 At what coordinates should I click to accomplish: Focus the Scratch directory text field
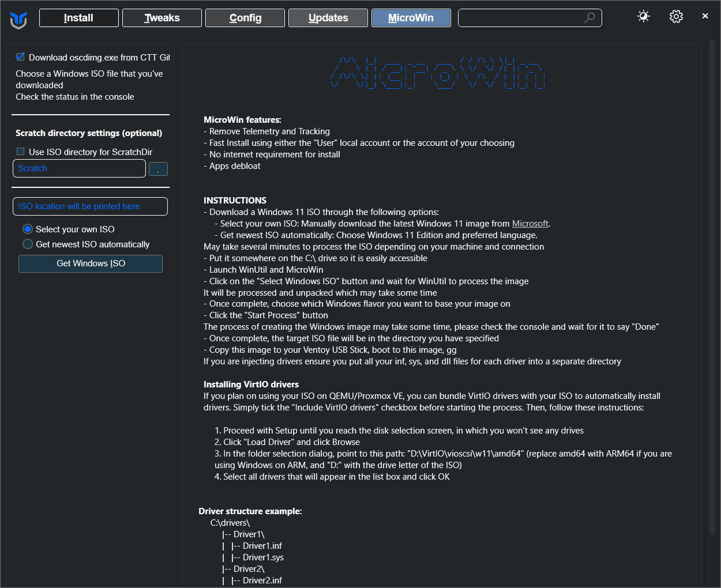click(79, 168)
